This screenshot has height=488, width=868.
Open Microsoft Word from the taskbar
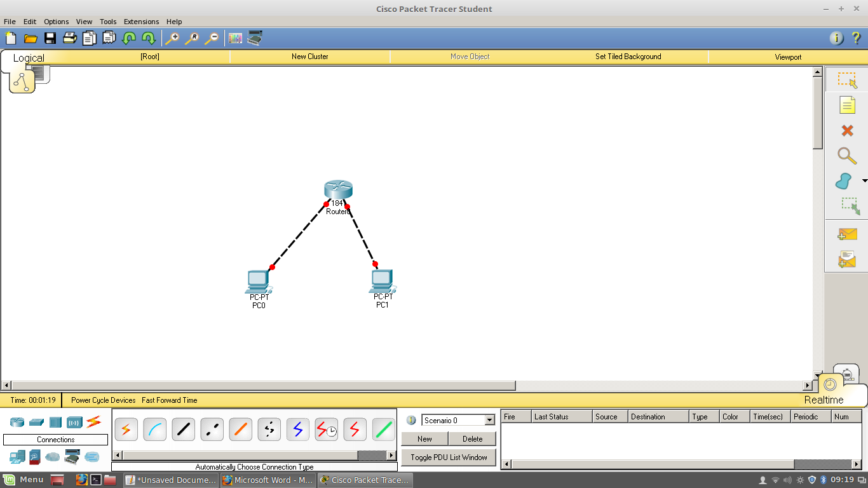coord(267,480)
